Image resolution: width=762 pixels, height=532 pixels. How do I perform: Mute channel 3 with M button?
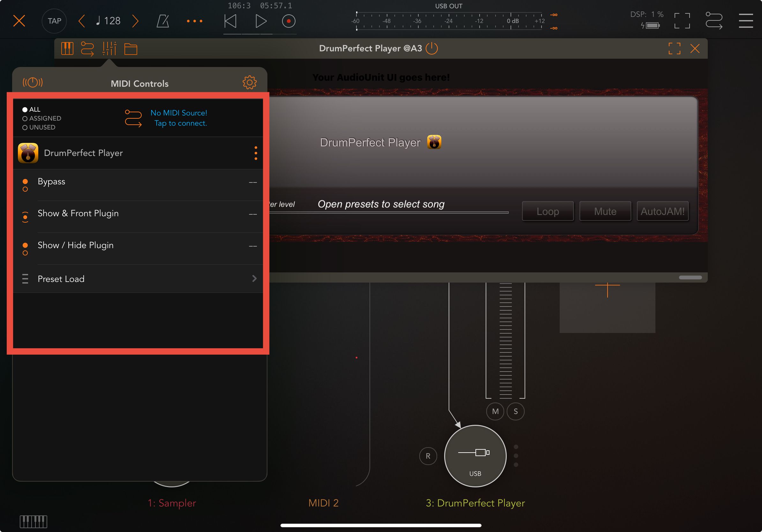tap(495, 411)
